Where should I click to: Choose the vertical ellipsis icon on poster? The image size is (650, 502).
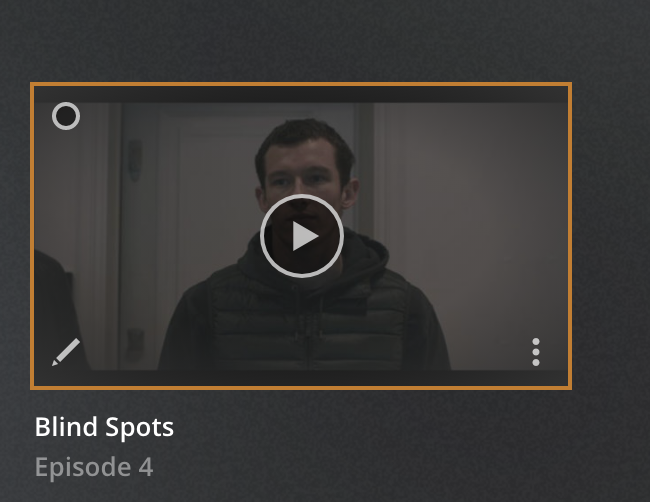click(x=536, y=352)
